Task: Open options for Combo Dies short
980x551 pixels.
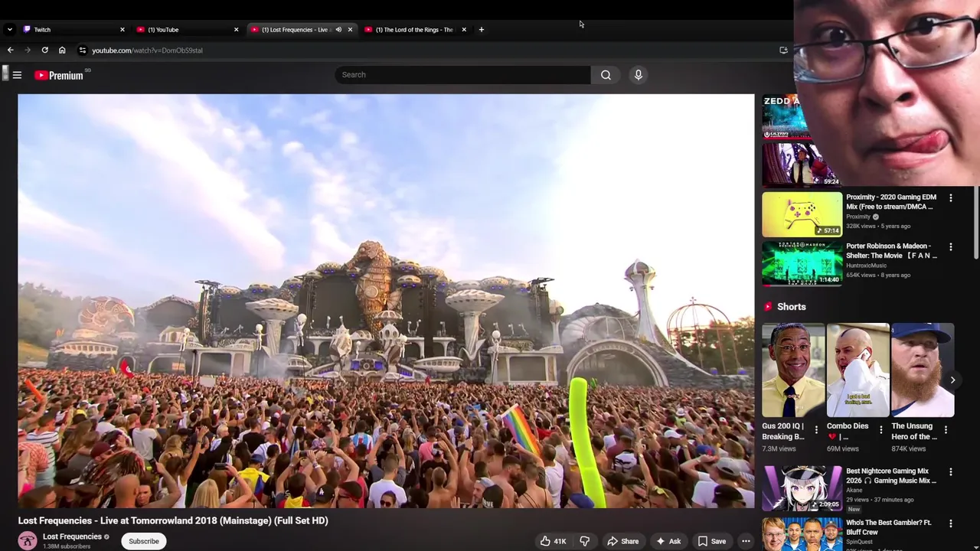Action: [x=880, y=429]
